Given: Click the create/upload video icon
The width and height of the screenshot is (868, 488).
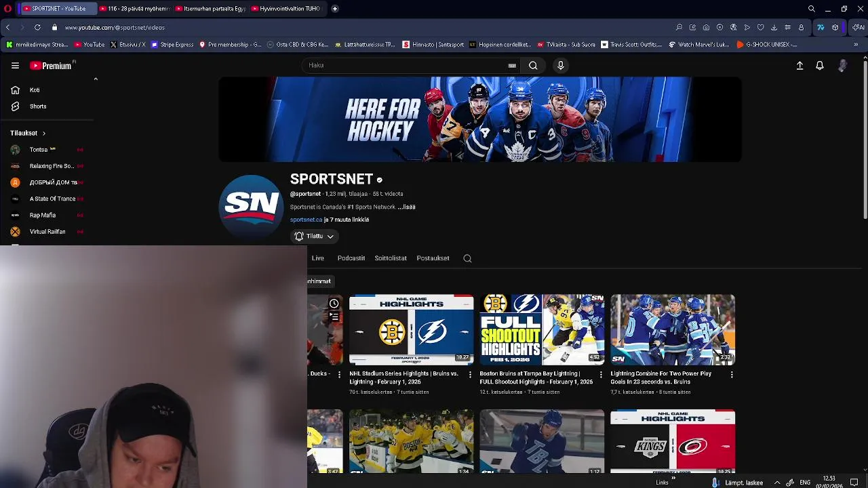Looking at the screenshot, I should [800, 66].
